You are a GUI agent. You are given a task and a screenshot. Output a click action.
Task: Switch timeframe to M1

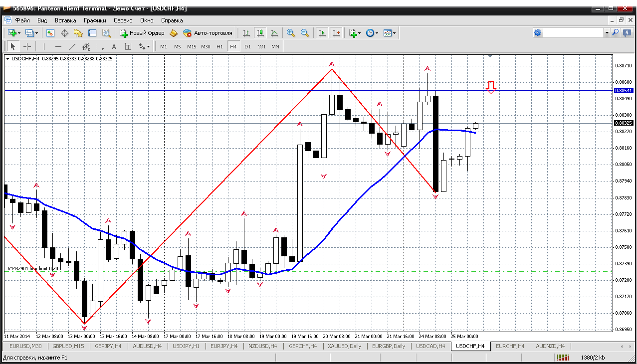[x=164, y=46]
